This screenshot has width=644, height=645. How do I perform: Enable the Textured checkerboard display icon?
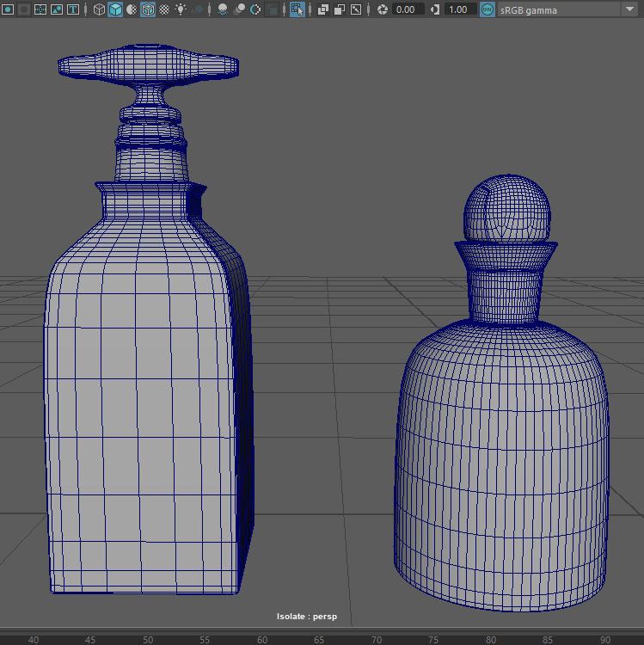coord(164,9)
